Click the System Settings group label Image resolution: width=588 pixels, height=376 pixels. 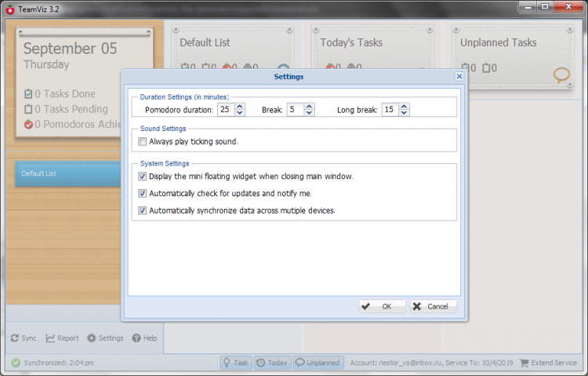[x=165, y=163]
